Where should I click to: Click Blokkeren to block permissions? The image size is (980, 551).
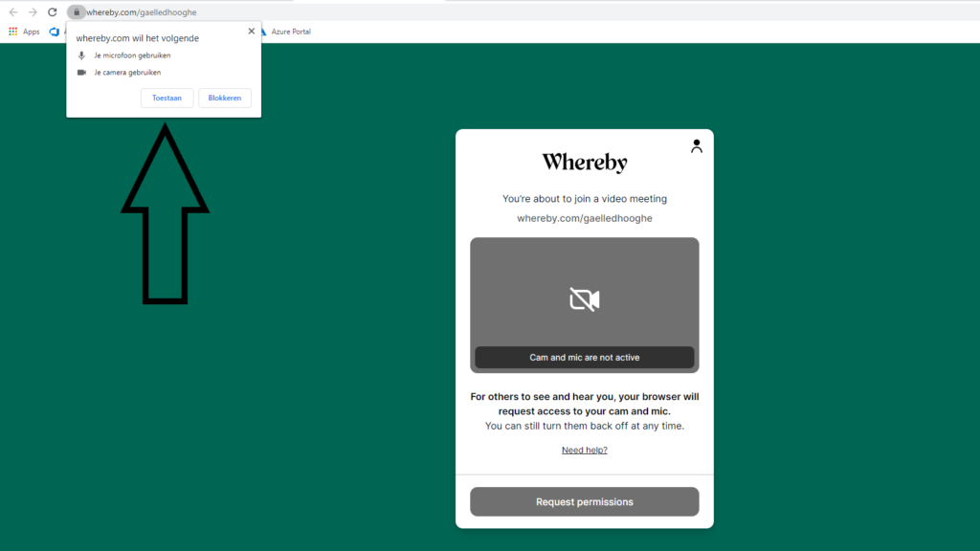[x=224, y=98]
